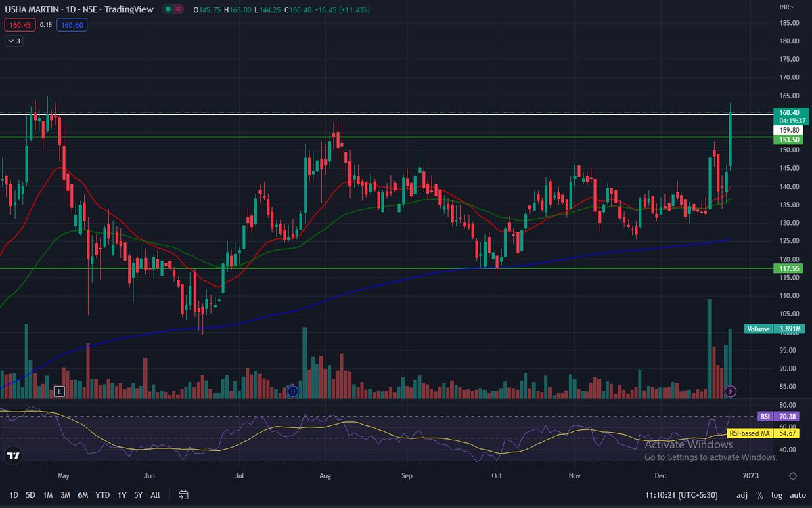Switch to the 1M timeframe
The height and width of the screenshot is (508, 812).
pyautogui.click(x=47, y=495)
